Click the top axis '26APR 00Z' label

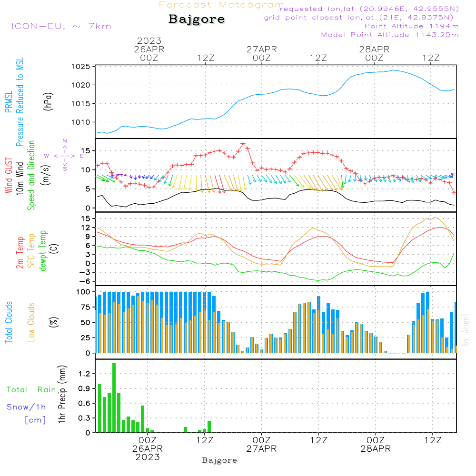tap(149, 53)
